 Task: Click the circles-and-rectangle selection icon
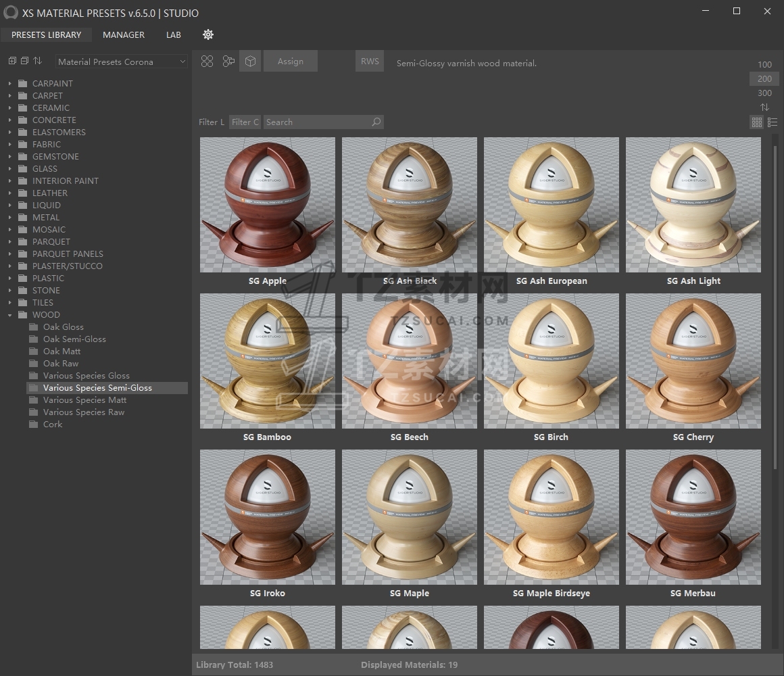[228, 62]
